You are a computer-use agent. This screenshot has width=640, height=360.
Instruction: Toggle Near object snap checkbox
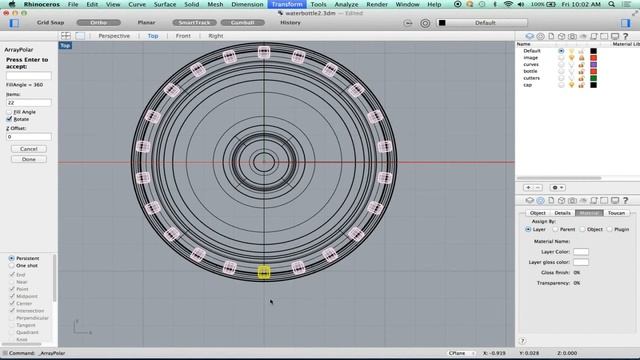coord(12,282)
